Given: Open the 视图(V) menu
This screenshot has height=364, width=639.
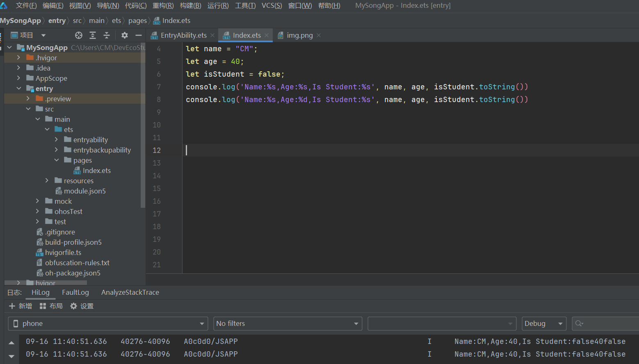Looking at the screenshot, I should (x=80, y=6).
